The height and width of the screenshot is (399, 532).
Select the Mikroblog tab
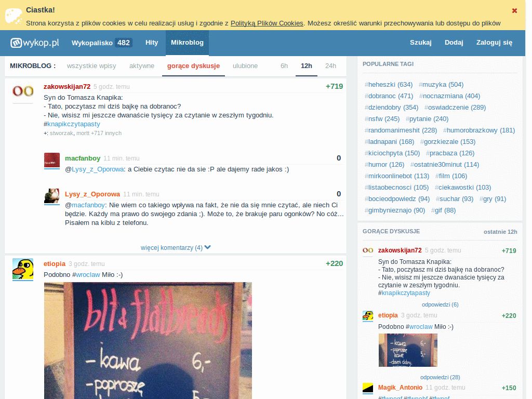[187, 43]
